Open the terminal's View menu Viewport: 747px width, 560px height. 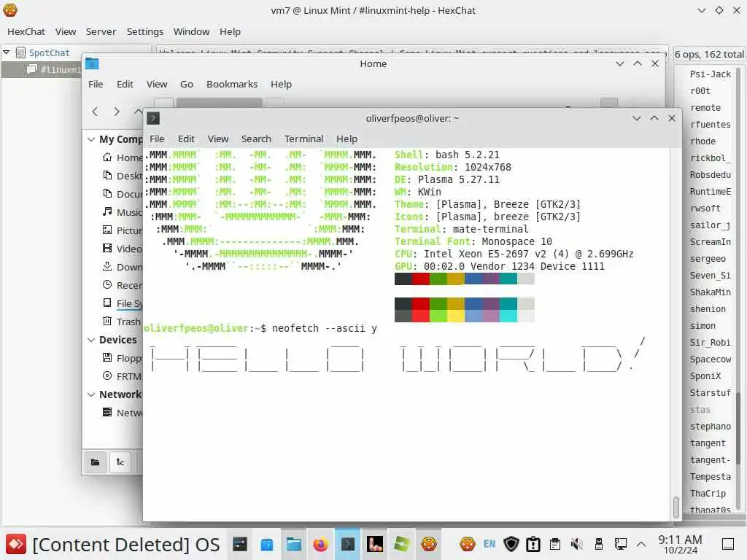click(x=217, y=139)
